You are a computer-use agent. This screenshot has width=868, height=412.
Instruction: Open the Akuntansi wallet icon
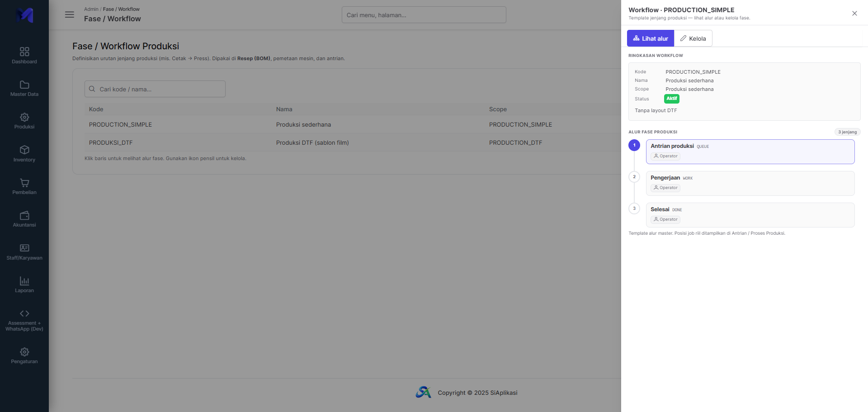click(24, 215)
